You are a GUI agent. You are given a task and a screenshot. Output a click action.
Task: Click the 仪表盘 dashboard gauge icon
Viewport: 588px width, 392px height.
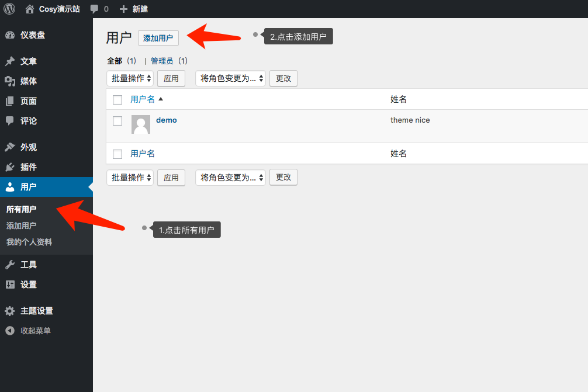(10, 35)
